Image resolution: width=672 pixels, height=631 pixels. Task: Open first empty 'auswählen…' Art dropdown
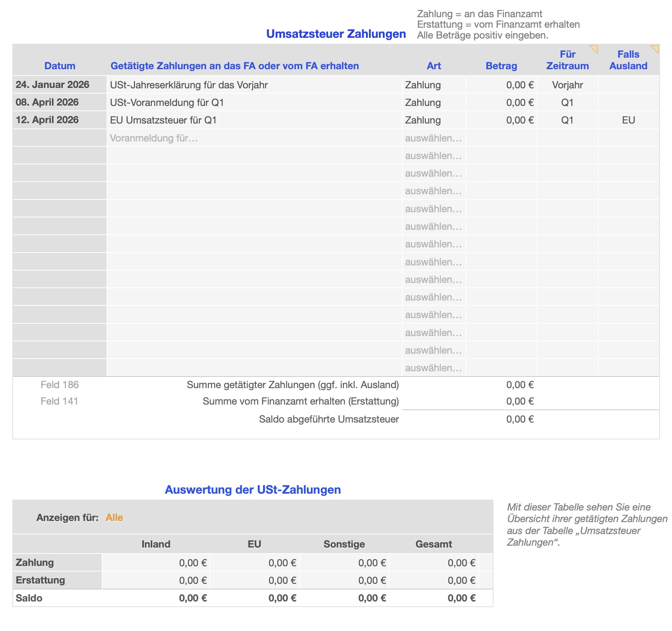point(433,138)
